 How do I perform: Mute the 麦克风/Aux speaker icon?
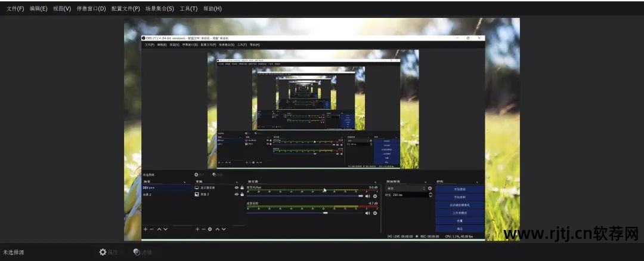point(367,196)
